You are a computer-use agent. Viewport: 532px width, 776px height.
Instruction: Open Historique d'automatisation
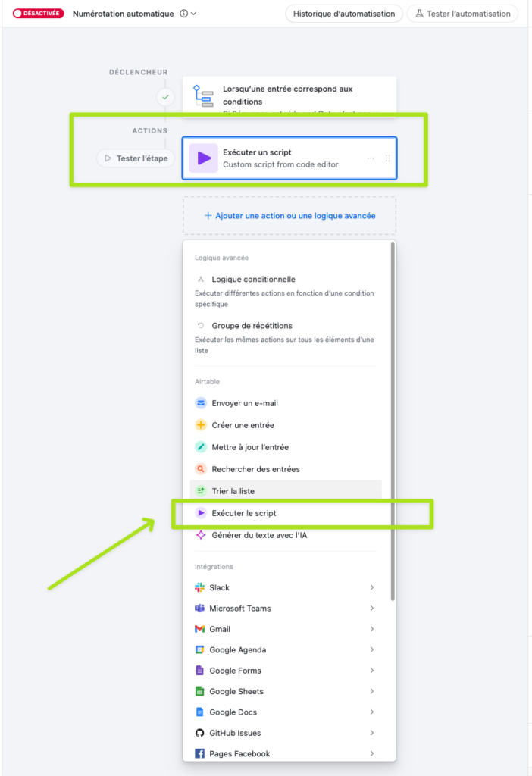[x=343, y=14]
